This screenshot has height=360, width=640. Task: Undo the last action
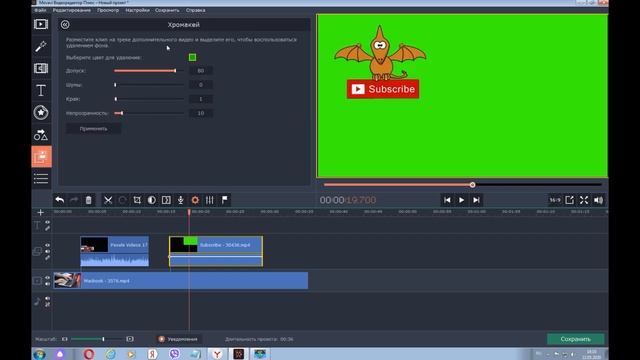(60, 200)
